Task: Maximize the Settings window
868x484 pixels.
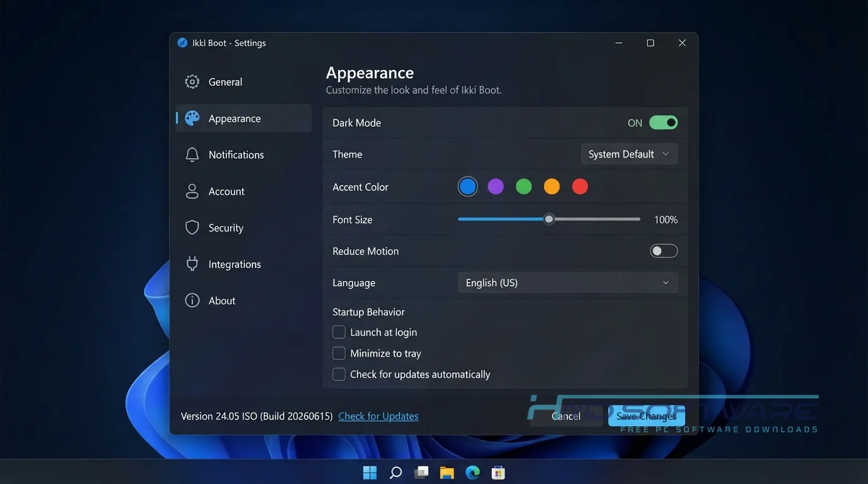Action: (650, 43)
